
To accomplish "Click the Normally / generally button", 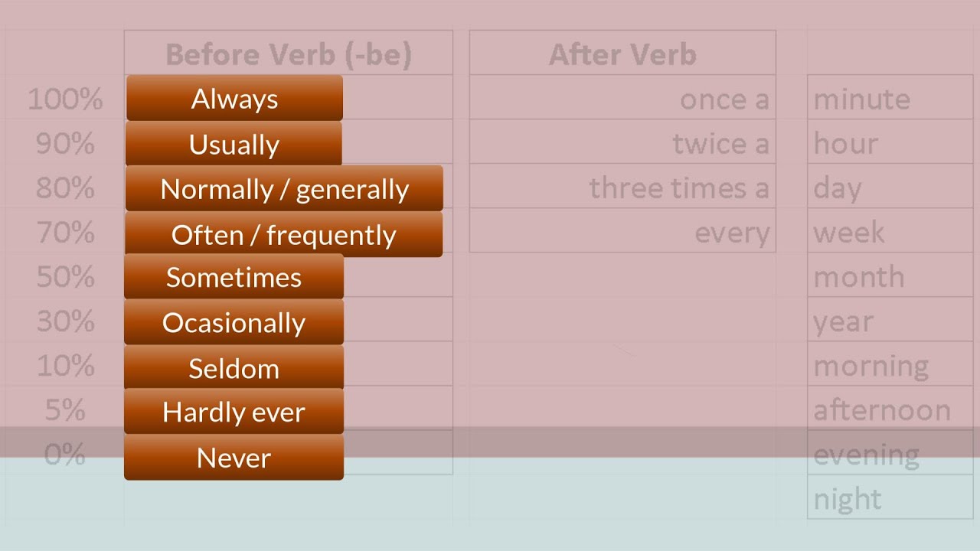I will [x=284, y=188].
